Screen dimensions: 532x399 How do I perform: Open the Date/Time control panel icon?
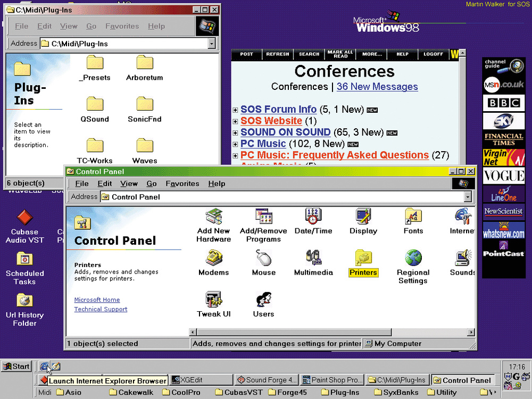(313, 217)
